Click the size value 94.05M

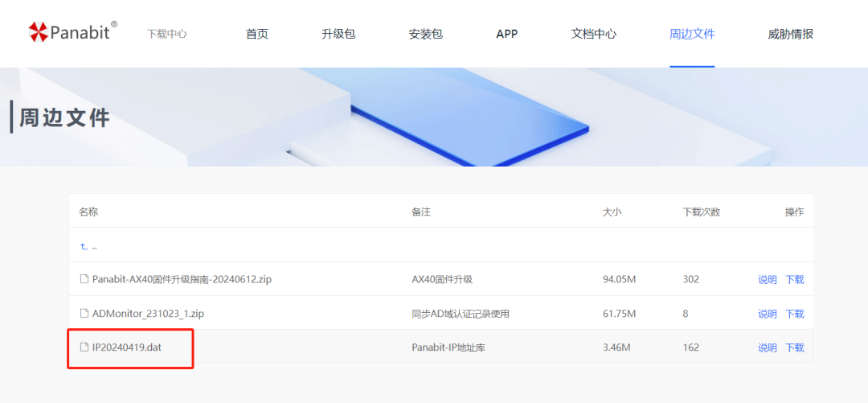pyautogui.click(x=620, y=279)
